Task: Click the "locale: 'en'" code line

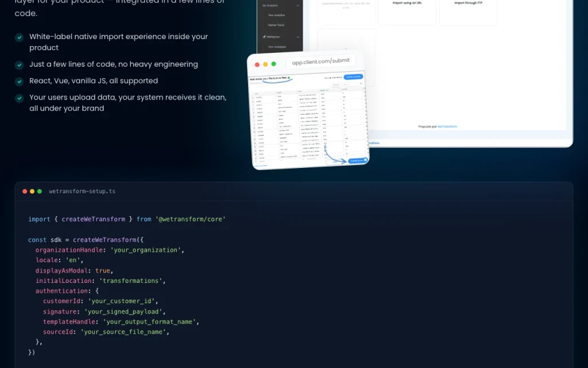Action: (60, 260)
